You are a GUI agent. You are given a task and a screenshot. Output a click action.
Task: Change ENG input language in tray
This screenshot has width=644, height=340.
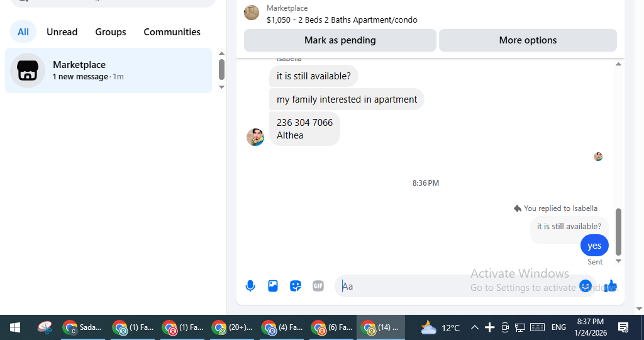click(x=558, y=327)
